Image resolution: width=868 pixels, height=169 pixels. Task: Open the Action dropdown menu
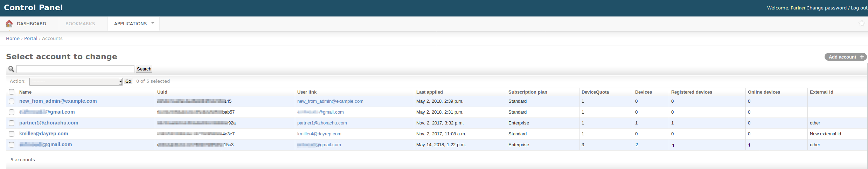(x=76, y=82)
